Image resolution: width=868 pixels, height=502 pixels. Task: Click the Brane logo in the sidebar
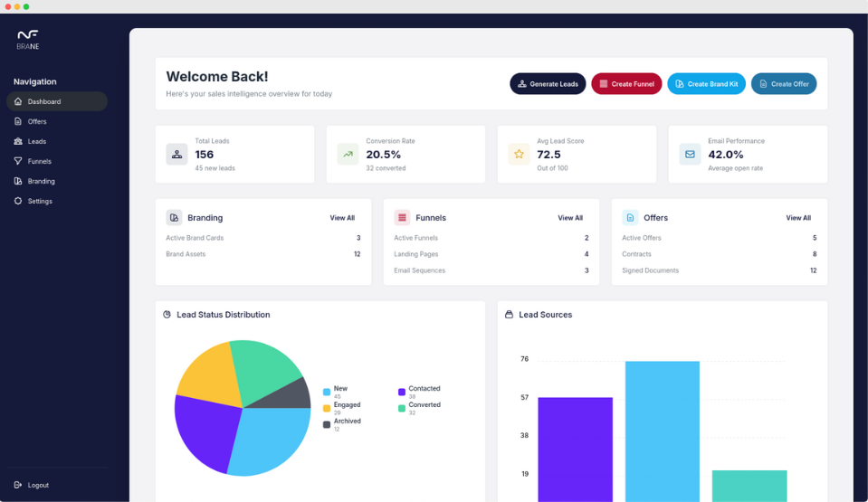coord(28,40)
